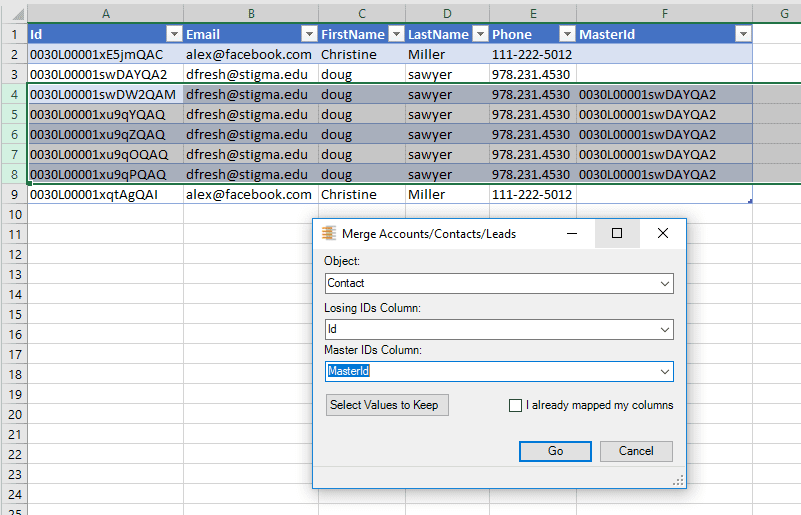
Task: Select column G header
Action: [777, 14]
